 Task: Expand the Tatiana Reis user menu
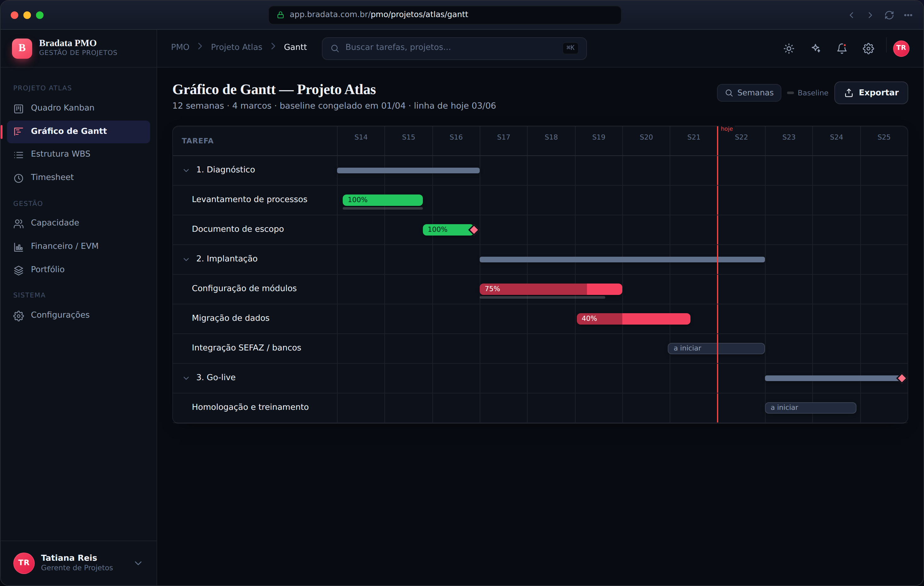138,563
